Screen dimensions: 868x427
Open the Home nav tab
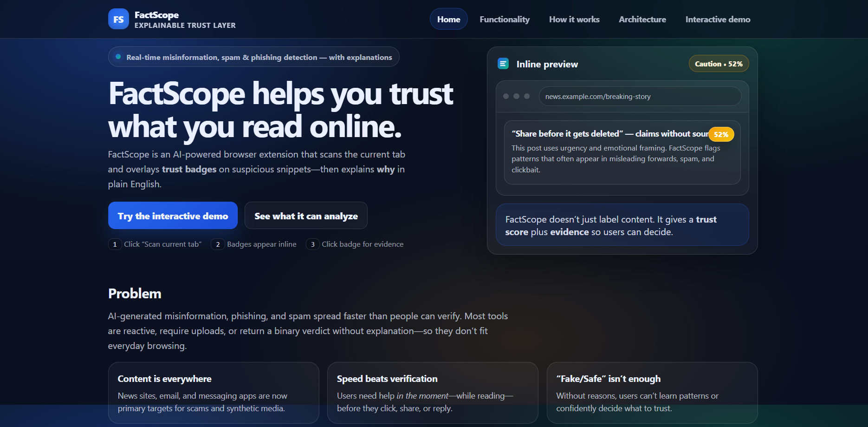coord(448,19)
